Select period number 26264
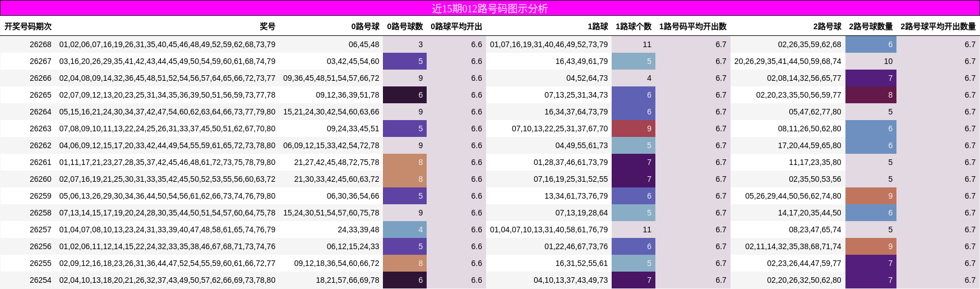This screenshot has height=289, width=980. tap(40, 112)
